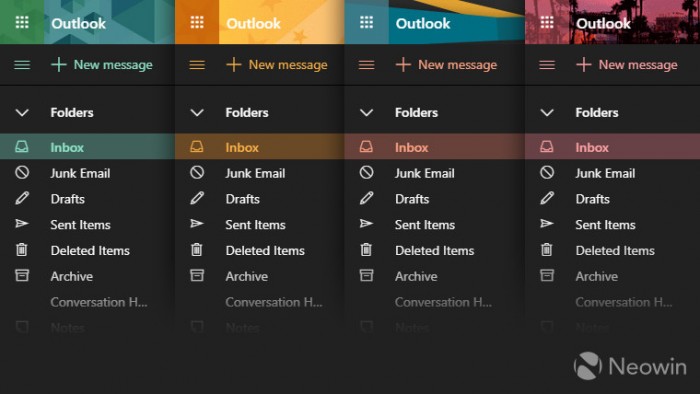The height and width of the screenshot is (394, 700).
Task: Collapse Folders chevron in the pink panel
Action: tap(547, 112)
